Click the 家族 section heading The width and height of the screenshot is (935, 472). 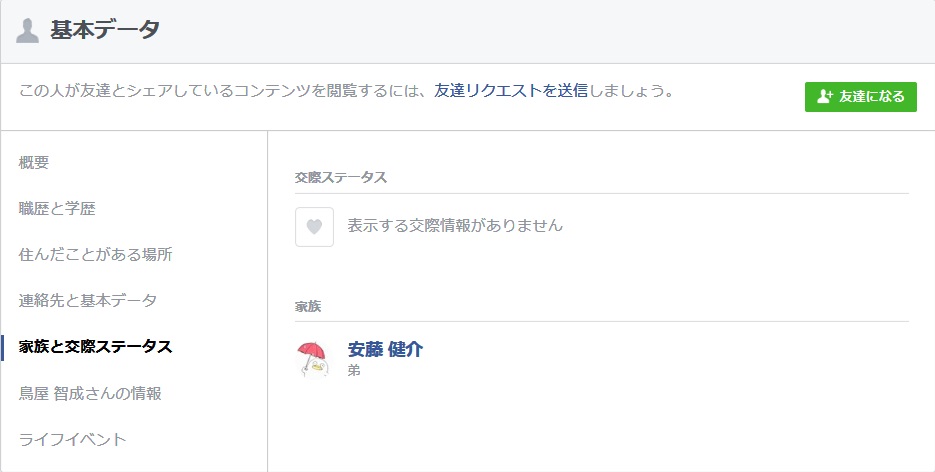[308, 306]
